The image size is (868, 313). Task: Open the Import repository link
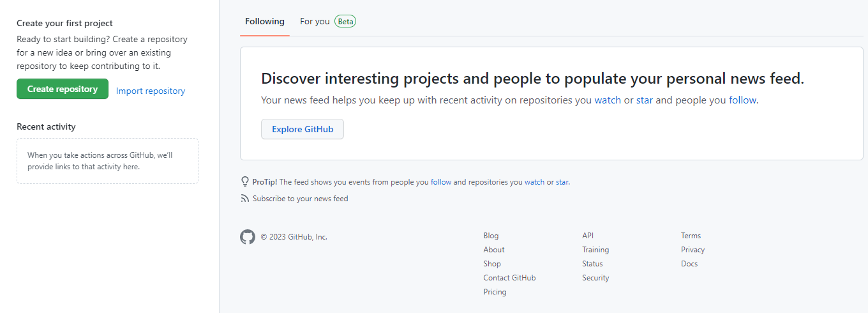151,91
